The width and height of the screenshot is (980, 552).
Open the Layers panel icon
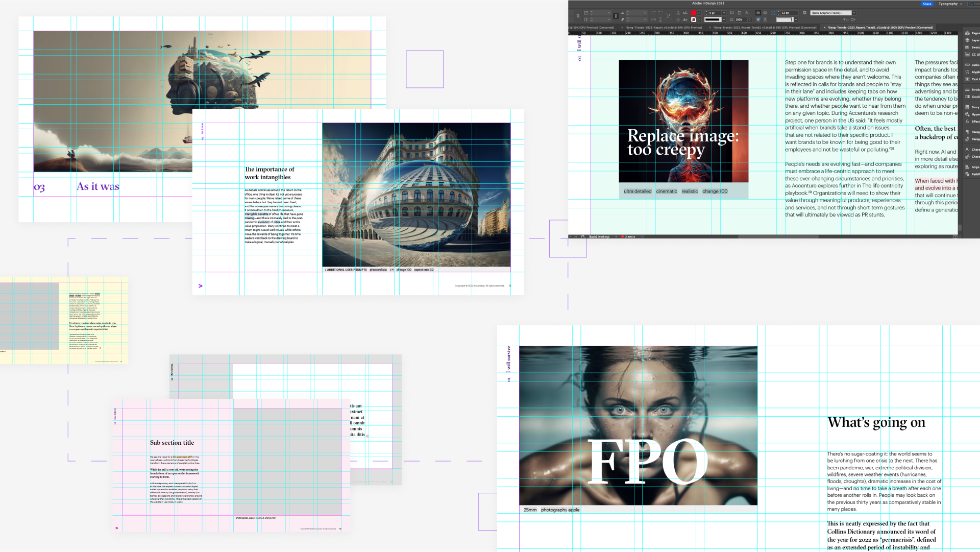click(x=967, y=40)
